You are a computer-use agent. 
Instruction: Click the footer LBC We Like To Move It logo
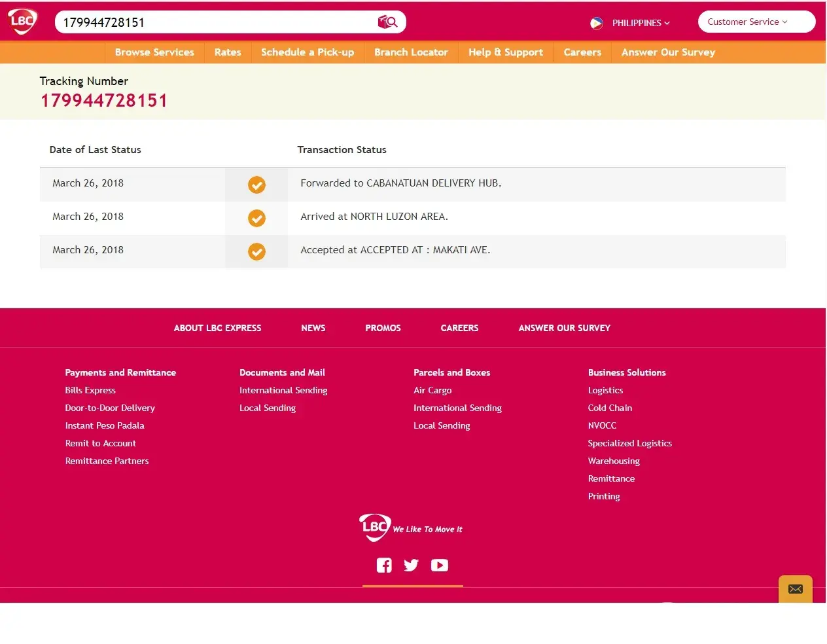click(x=410, y=528)
